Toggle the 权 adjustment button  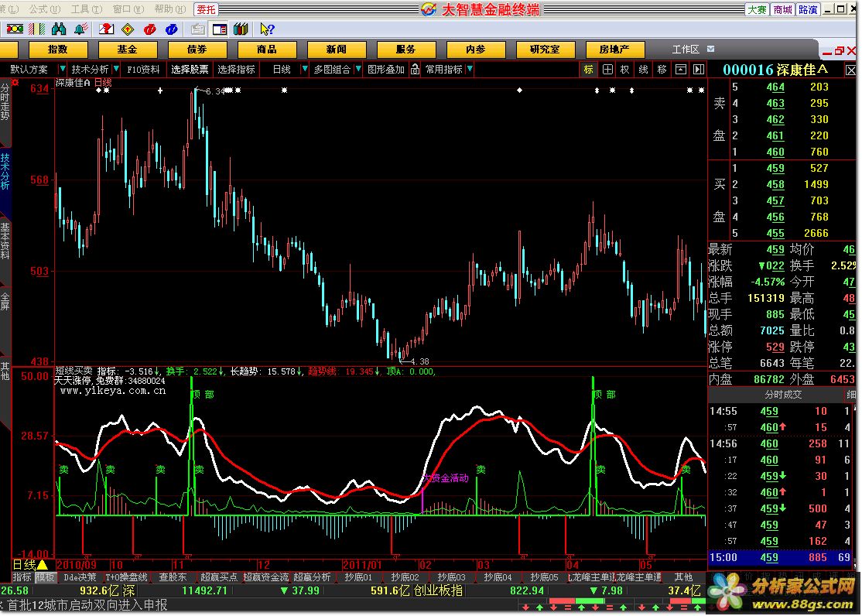625,70
